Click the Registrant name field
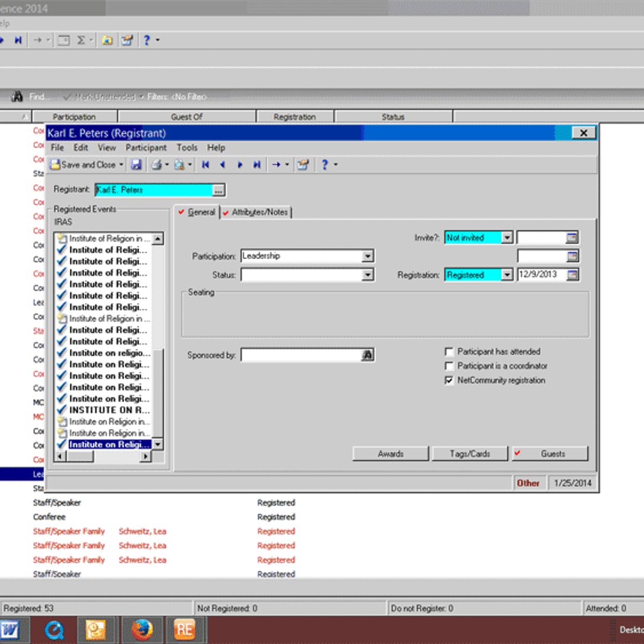 (x=153, y=190)
